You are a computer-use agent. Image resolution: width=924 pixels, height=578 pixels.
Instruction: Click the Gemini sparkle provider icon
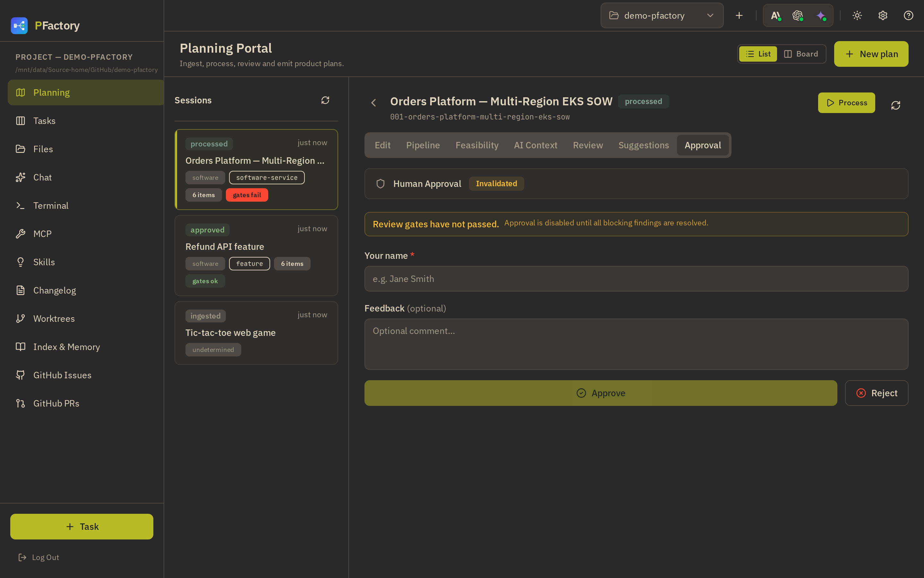(x=821, y=16)
